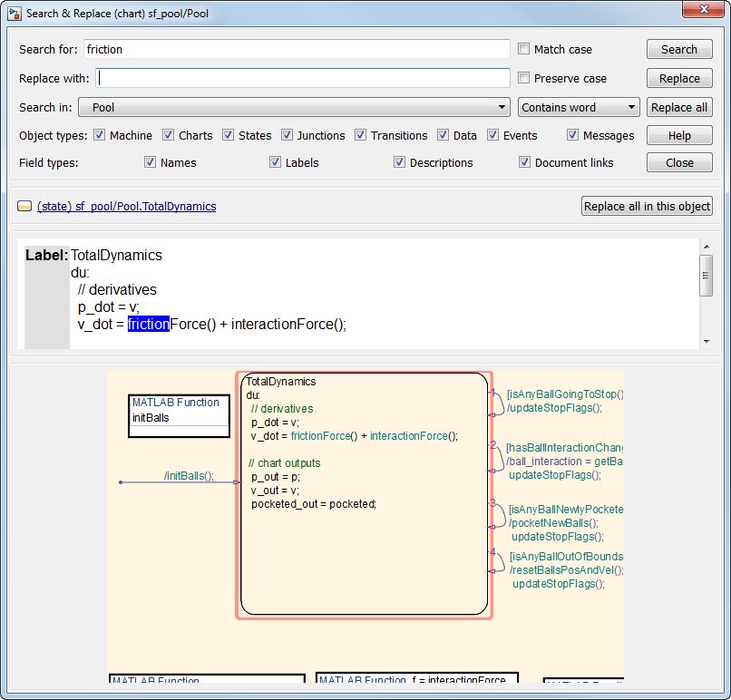Toggle the Messages checkbox
The height and width of the screenshot is (700, 731).
pos(572,135)
